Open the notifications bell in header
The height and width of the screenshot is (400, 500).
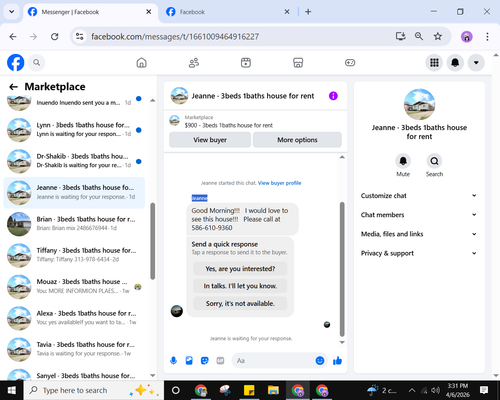455,62
